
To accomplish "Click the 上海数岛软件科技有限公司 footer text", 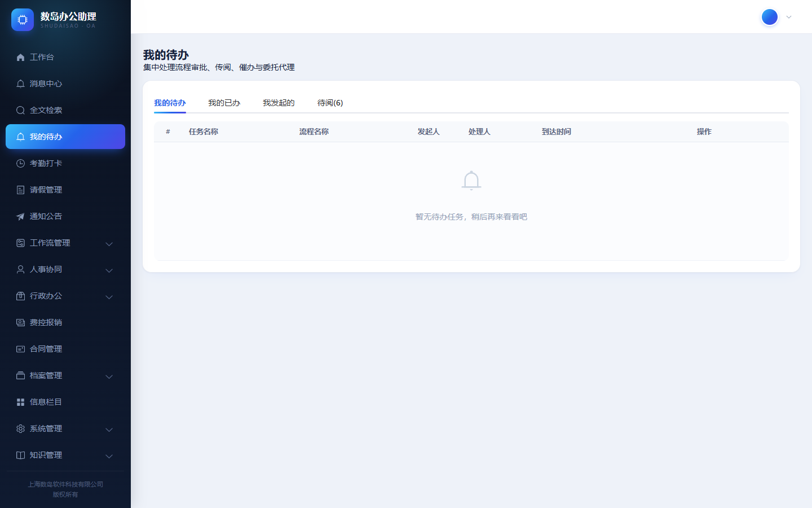I will [65, 484].
